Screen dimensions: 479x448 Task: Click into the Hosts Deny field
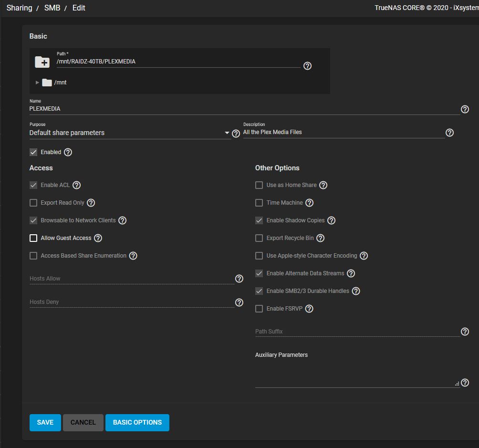pyautogui.click(x=132, y=302)
